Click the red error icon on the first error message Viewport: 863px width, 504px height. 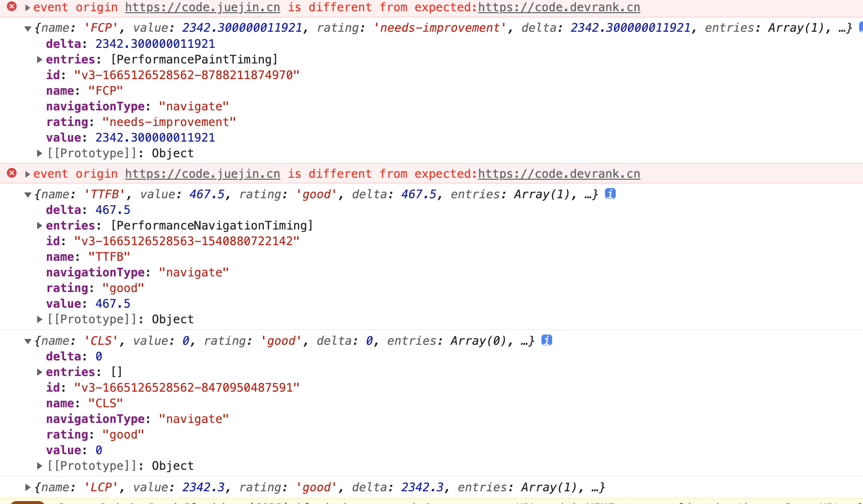12,7
